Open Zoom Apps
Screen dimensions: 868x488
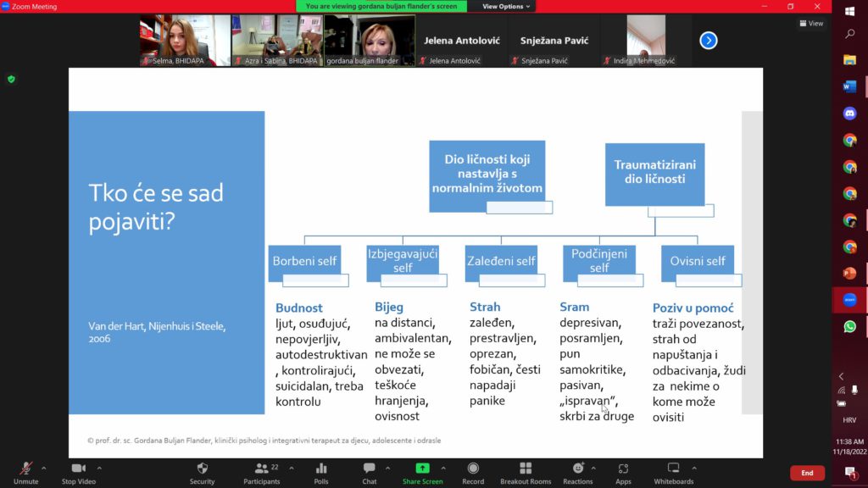[x=623, y=472]
